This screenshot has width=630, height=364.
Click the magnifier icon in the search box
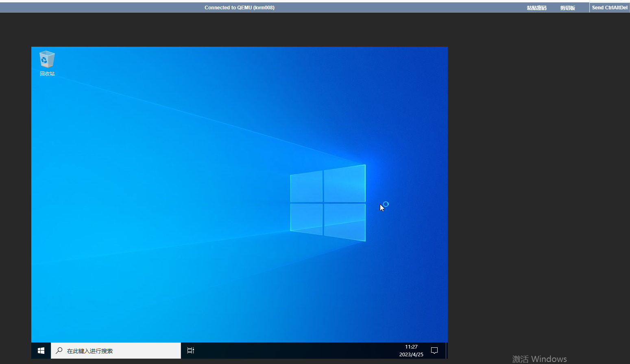[x=59, y=351]
